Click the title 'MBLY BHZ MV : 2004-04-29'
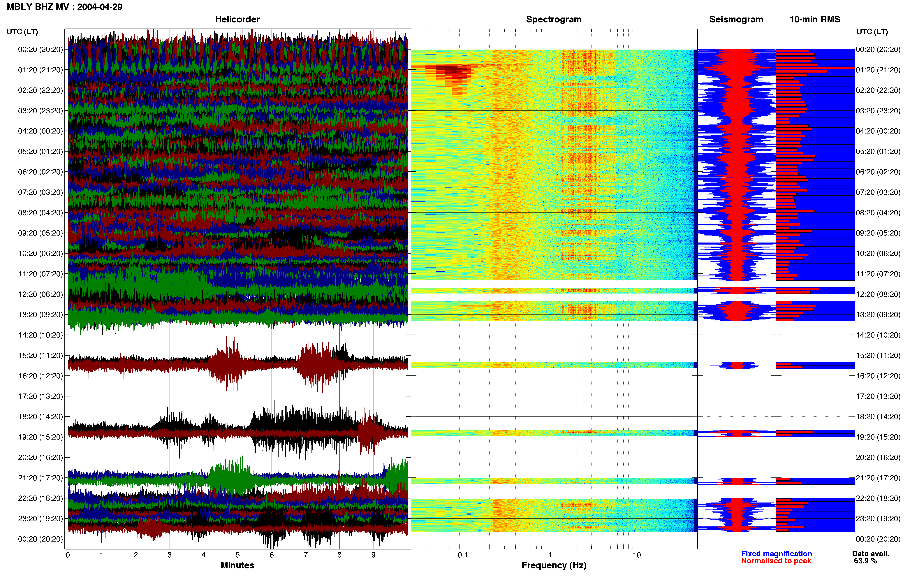The width and height of the screenshot is (924, 578). pyautogui.click(x=65, y=7)
